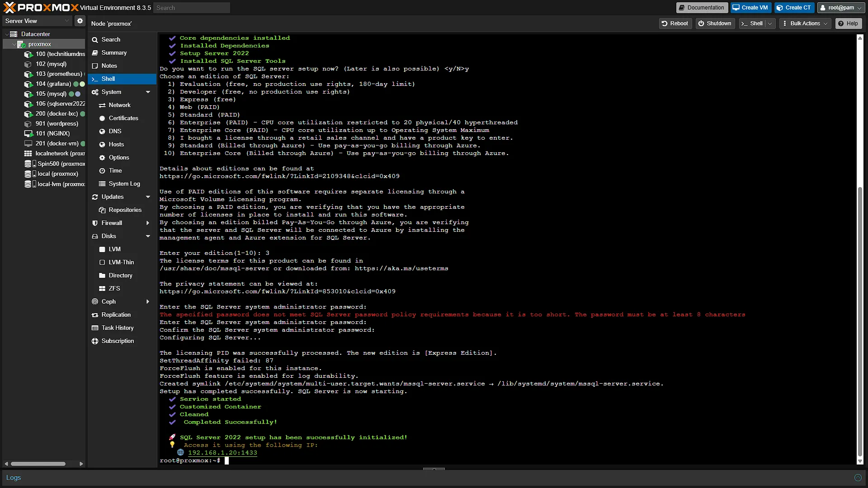
Task: Click the Ceph logo icon
Action: click(95, 301)
